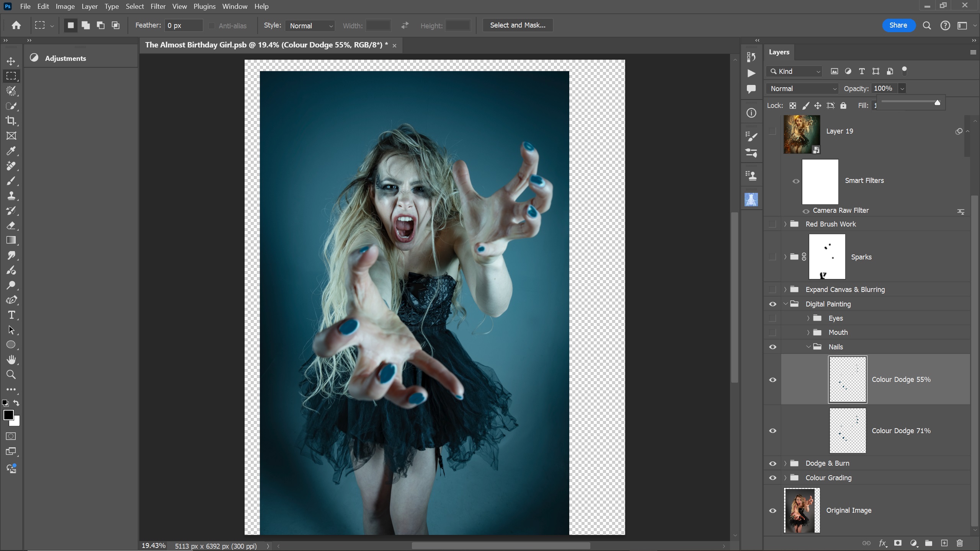The image size is (980, 551).
Task: Select the Hand tool
Action: 11,360
